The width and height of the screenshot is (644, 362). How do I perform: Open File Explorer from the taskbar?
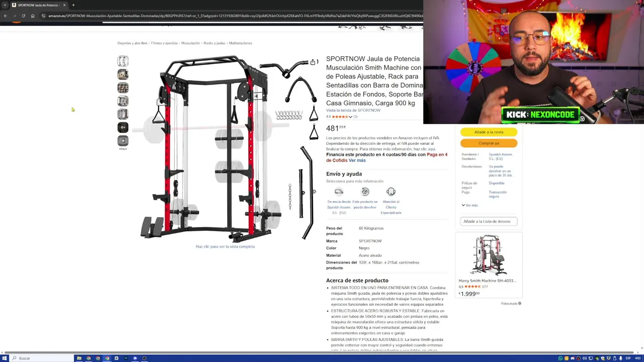pyautogui.click(x=79, y=358)
